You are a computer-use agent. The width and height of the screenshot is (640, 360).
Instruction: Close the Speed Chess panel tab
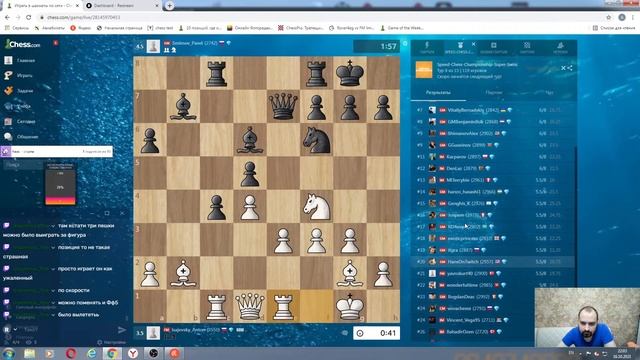(473, 44)
